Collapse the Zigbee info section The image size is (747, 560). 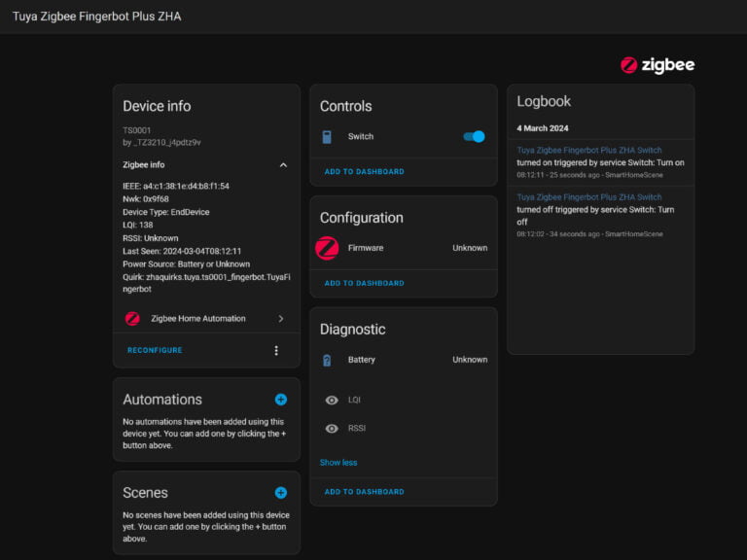click(x=283, y=165)
